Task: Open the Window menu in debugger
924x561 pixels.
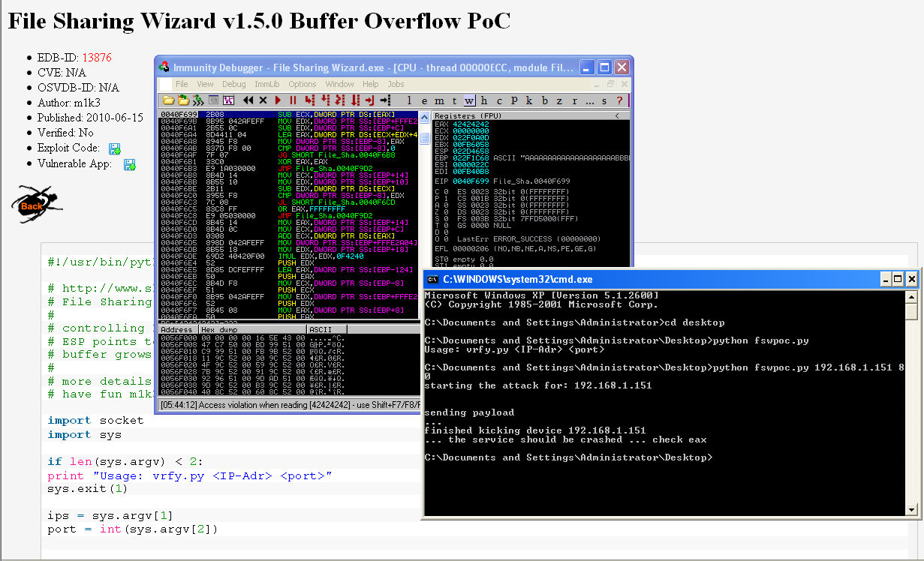Action: (x=340, y=84)
